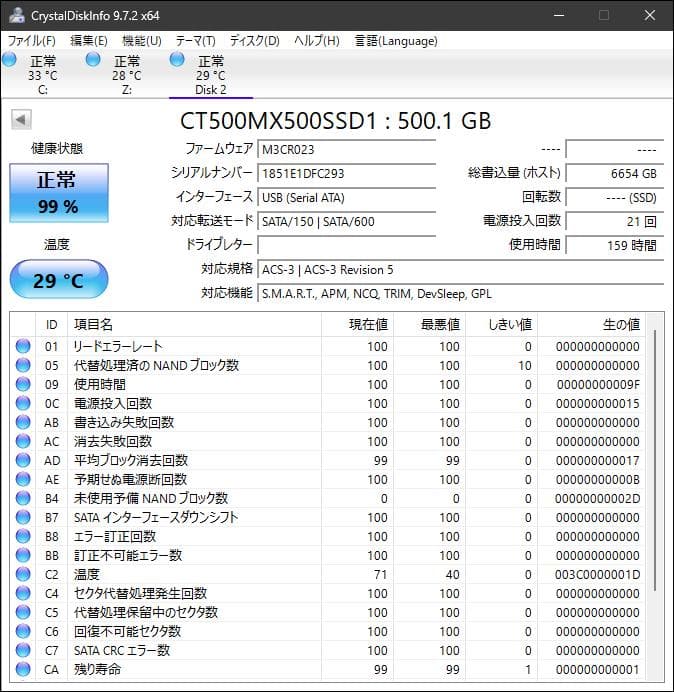Click the 項目名 column header
The height and width of the screenshot is (692, 674).
pos(194,325)
